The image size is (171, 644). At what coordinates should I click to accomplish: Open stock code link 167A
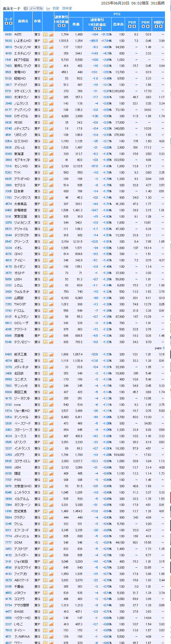pos(8,411)
